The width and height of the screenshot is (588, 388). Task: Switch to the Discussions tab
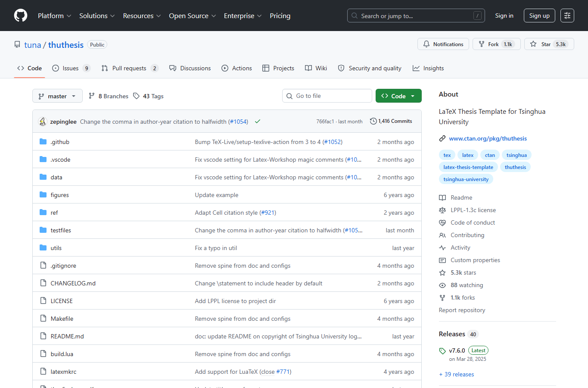tap(190, 68)
